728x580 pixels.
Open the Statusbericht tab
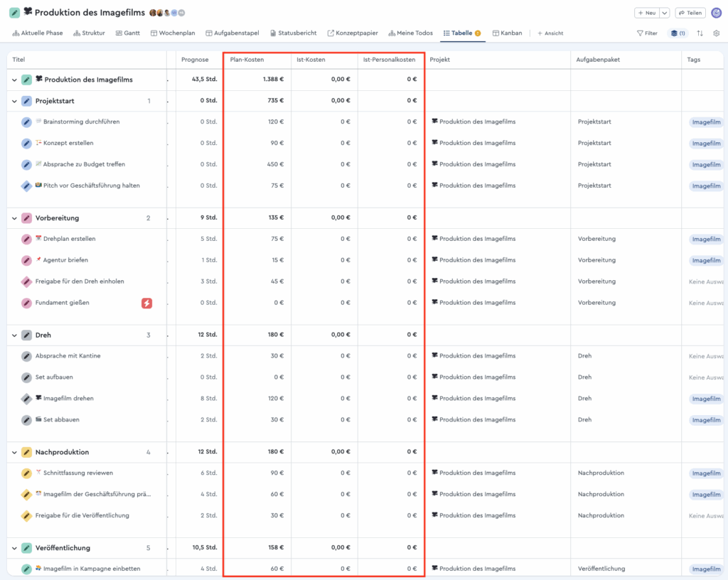pos(294,33)
